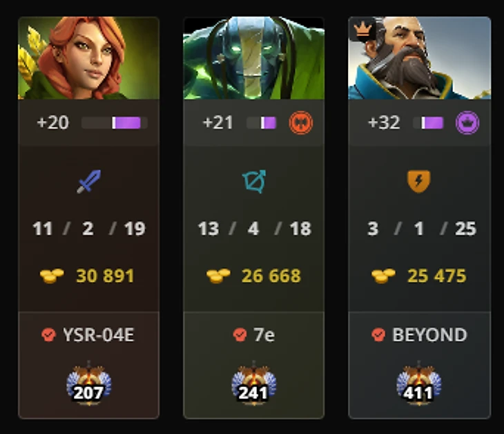This screenshot has height=434, width=504.
Task: Click the orange crown on Kunkka portrait
Action: coord(362,30)
